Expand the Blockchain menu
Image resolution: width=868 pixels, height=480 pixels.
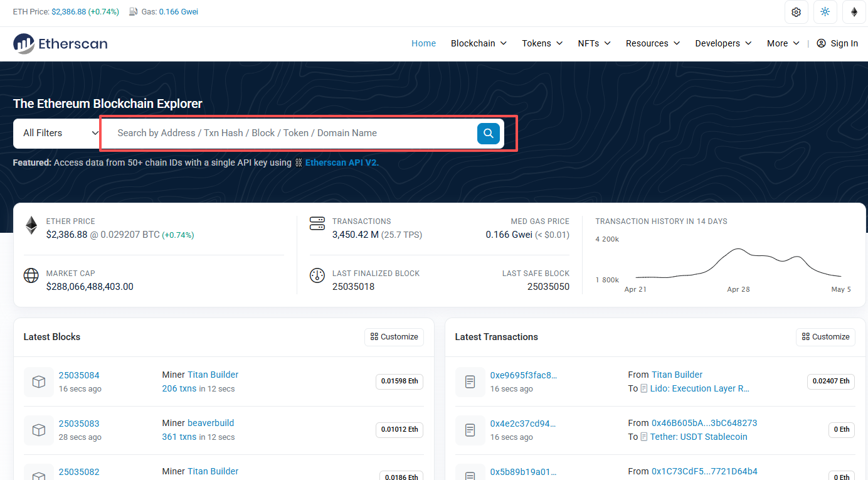pos(479,43)
